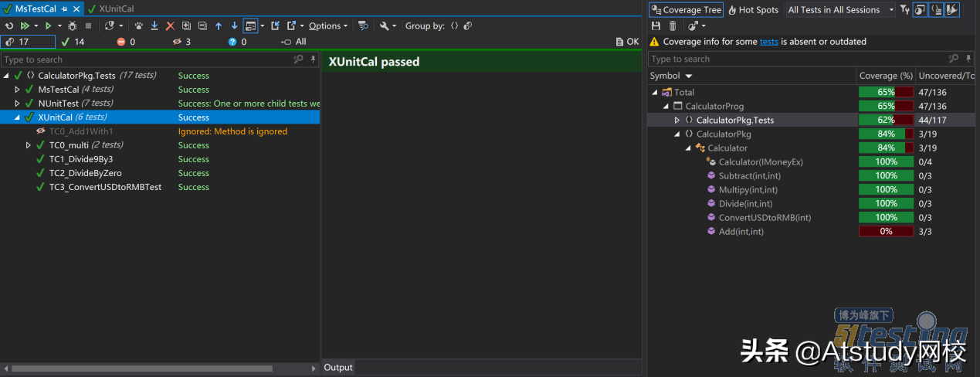Click the save coverage snapshot icon

[x=656, y=25]
